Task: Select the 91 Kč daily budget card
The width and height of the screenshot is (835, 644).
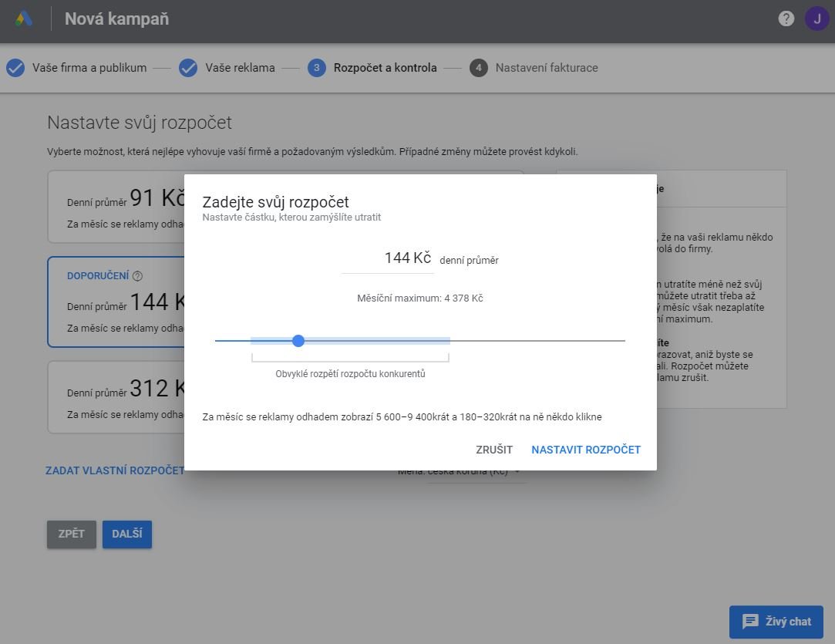Action: (116, 207)
